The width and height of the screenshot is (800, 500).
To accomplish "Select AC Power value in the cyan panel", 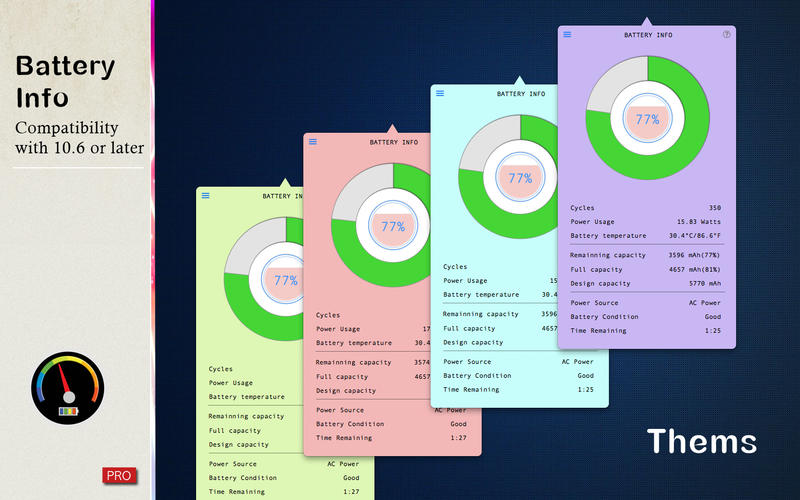I will coord(578,362).
